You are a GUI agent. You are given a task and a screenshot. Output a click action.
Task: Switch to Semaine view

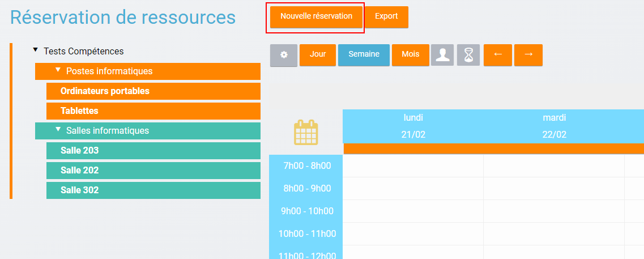[x=364, y=55]
